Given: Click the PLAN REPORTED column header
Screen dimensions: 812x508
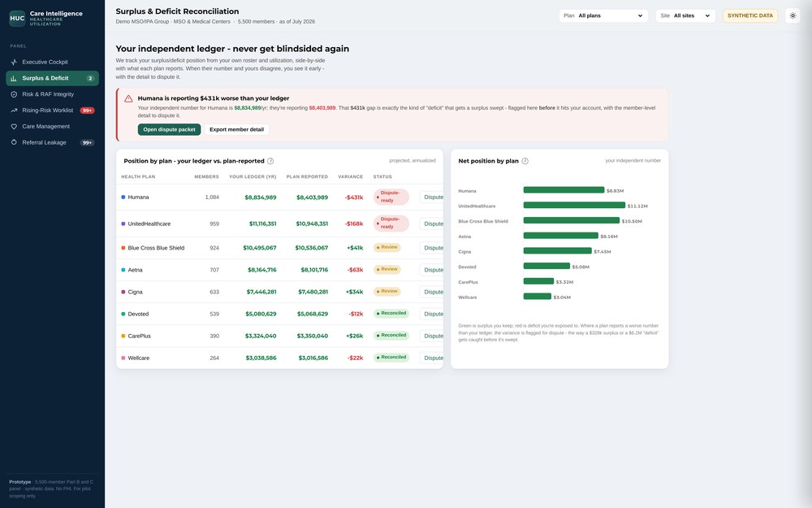Looking at the screenshot, I should (x=307, y=176).
